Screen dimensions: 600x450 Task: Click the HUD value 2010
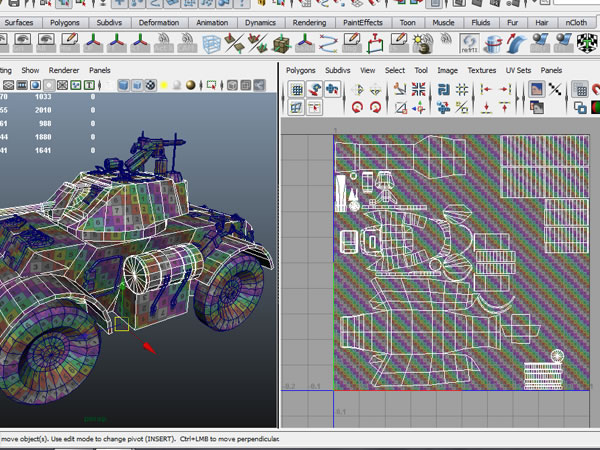pos(43,110)
